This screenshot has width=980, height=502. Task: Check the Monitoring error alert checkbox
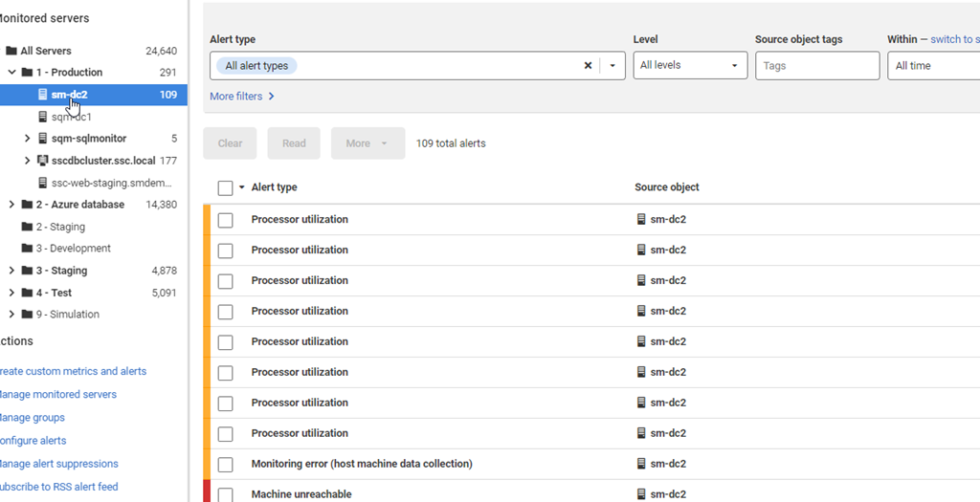[226, 465]
